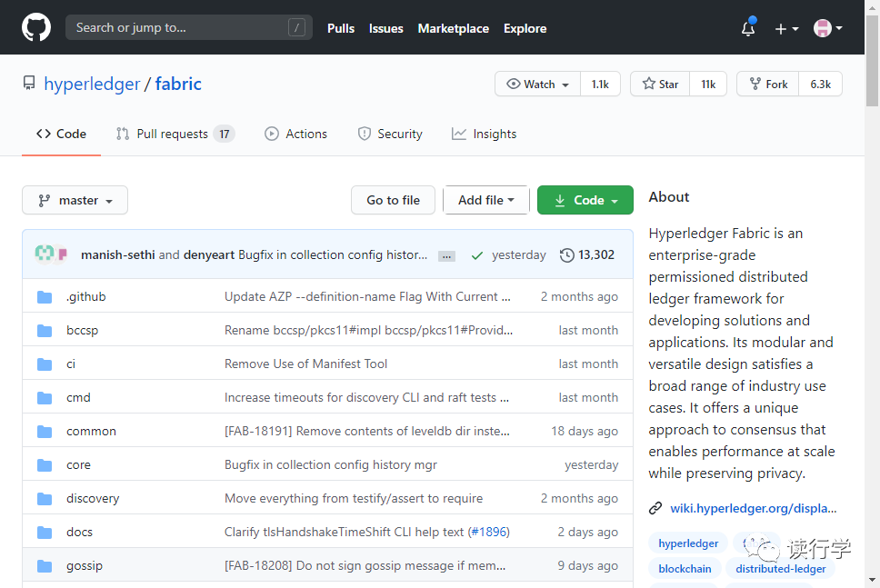Click the Watch eye icon
880x588 pixels.
[x=513, y=84]
